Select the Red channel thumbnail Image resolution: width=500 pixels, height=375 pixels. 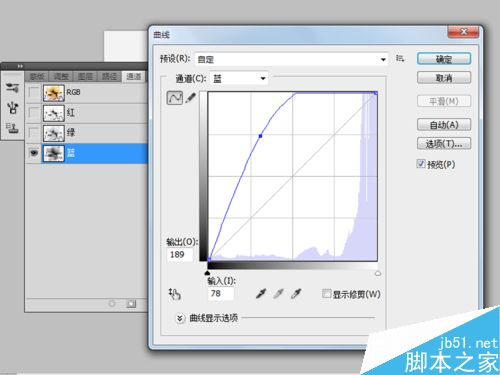53,113
